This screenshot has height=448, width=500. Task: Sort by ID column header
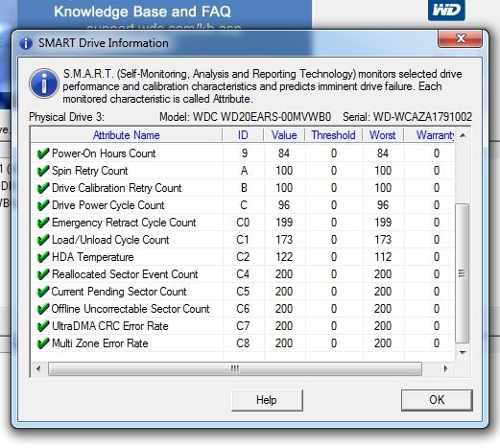[243, 135]
